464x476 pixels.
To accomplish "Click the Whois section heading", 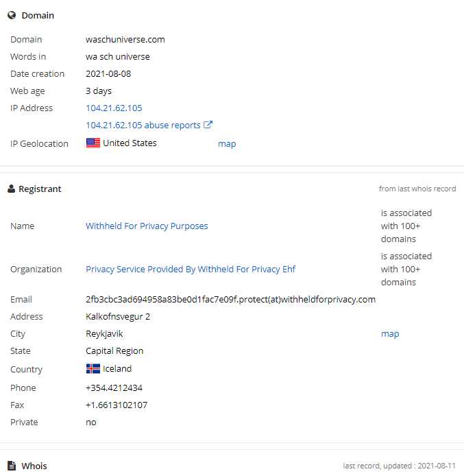I will coord(34,466).
